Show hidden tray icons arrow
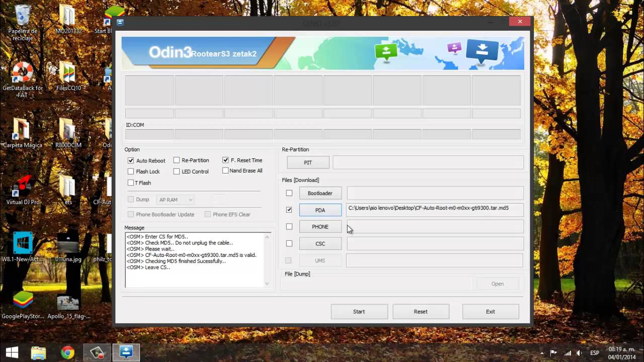The width and height of the screenshot is (644, 362). [x=542, y=352]
